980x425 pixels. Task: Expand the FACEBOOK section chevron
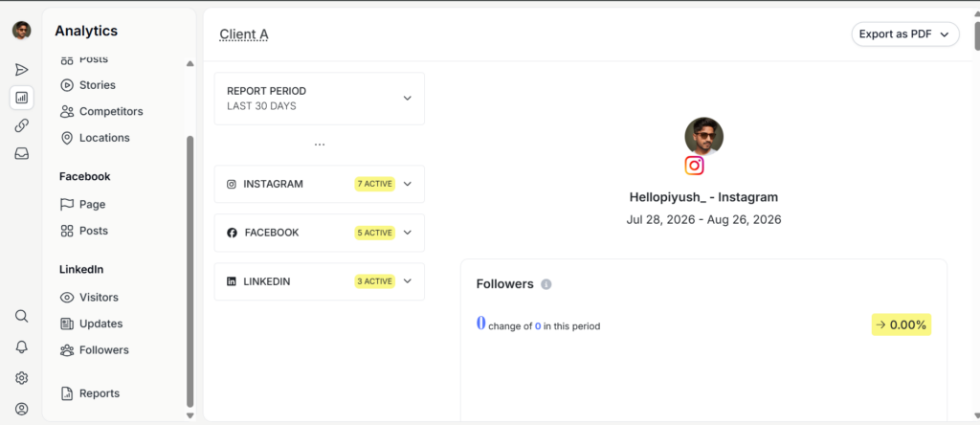[408, 233]
